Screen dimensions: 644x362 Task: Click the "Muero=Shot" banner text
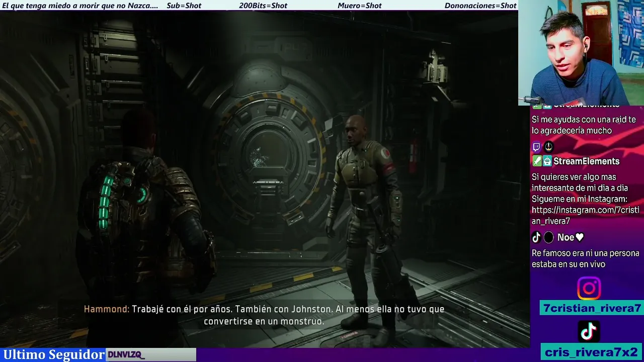coord(359,6)
